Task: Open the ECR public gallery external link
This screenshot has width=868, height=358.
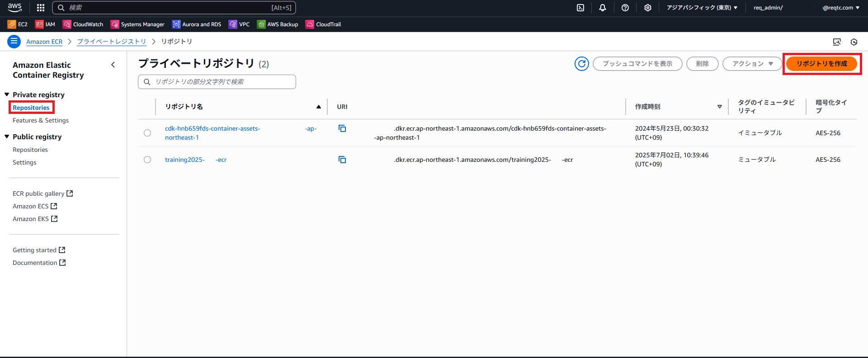Action: [42, 193]
